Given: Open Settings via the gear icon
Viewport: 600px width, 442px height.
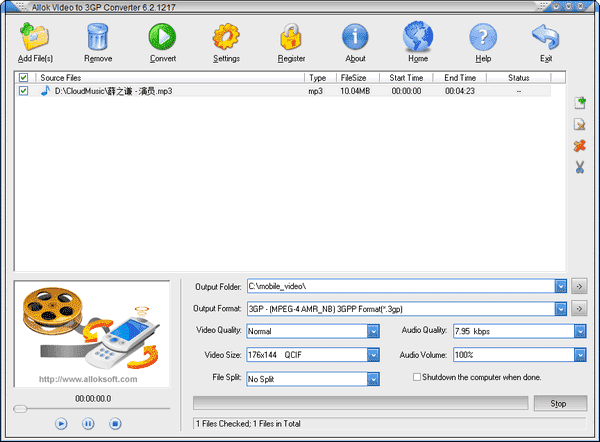Looking at the screenshot, I should point(226,37).
